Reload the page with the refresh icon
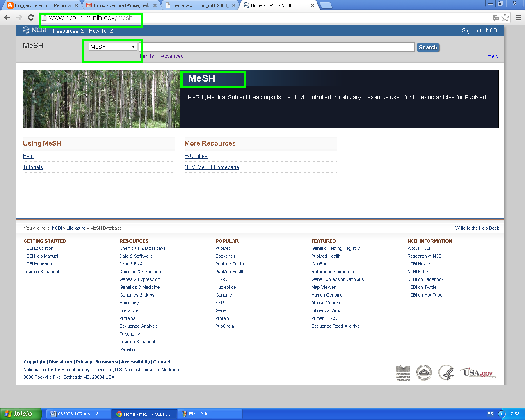 coord(31,18)
